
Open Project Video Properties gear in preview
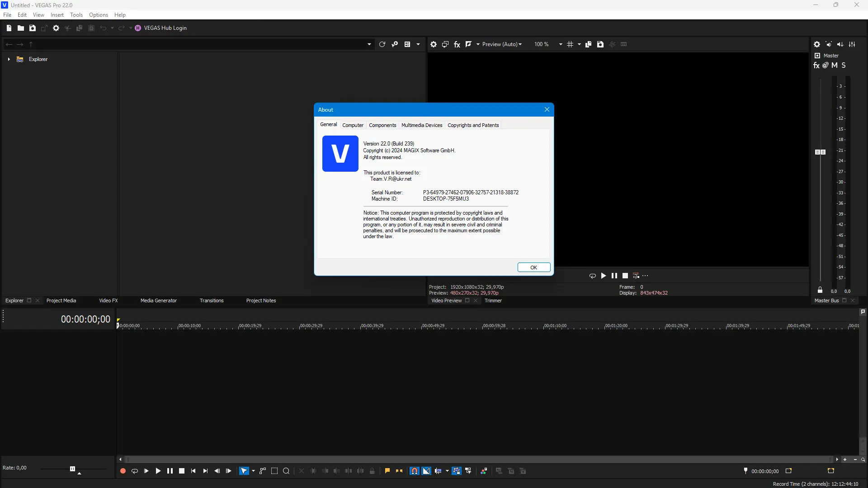[433, 44]
